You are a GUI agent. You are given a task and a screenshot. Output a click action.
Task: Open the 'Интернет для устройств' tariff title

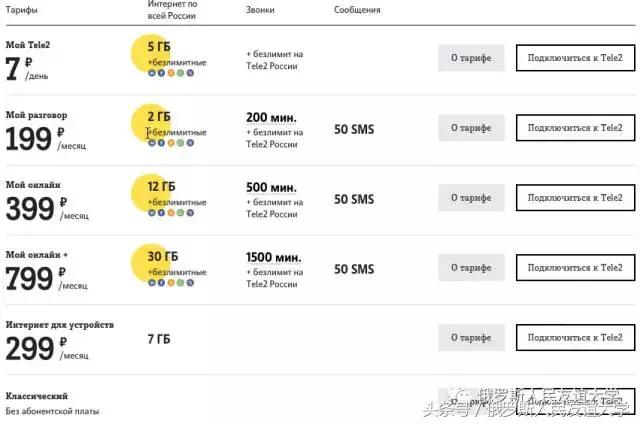[60, 325]
